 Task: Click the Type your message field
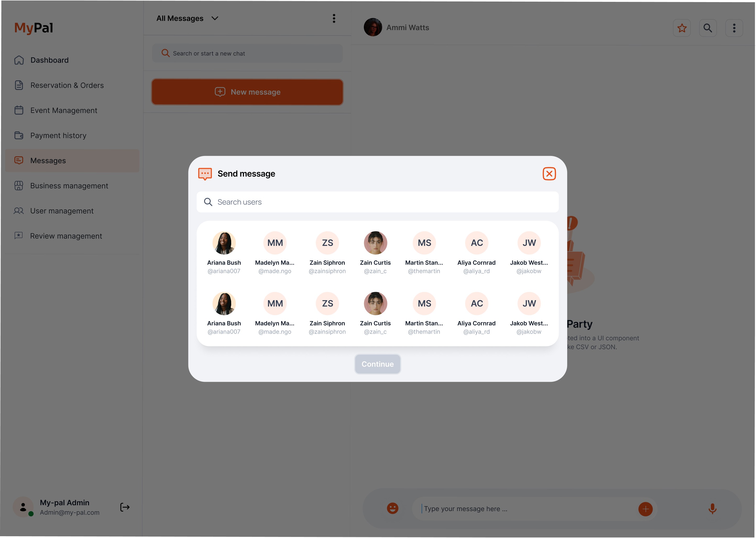(x=527, y=509)
